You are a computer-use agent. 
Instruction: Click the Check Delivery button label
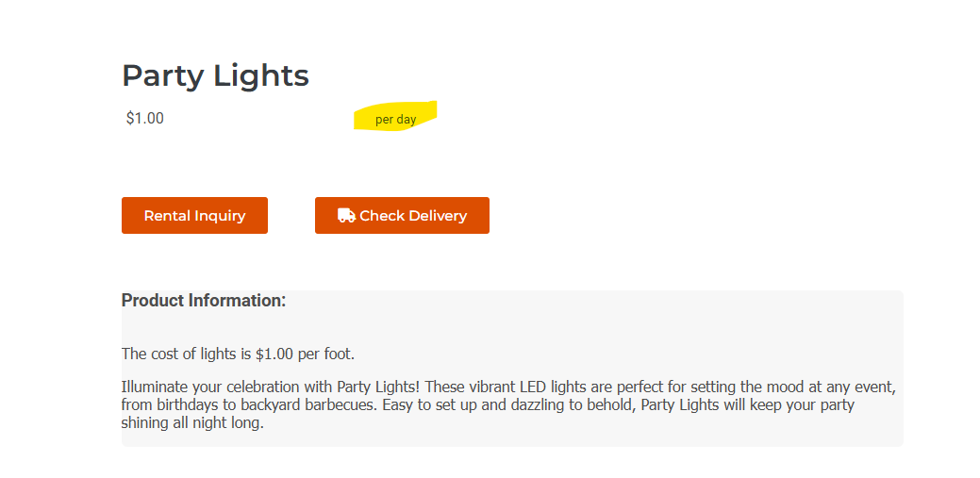coord(412,216)
